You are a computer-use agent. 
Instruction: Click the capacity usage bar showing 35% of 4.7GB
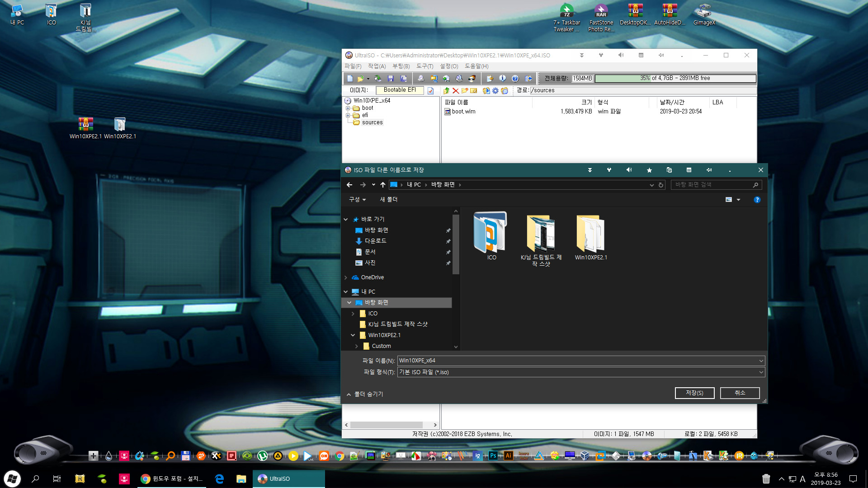(675, 78)
